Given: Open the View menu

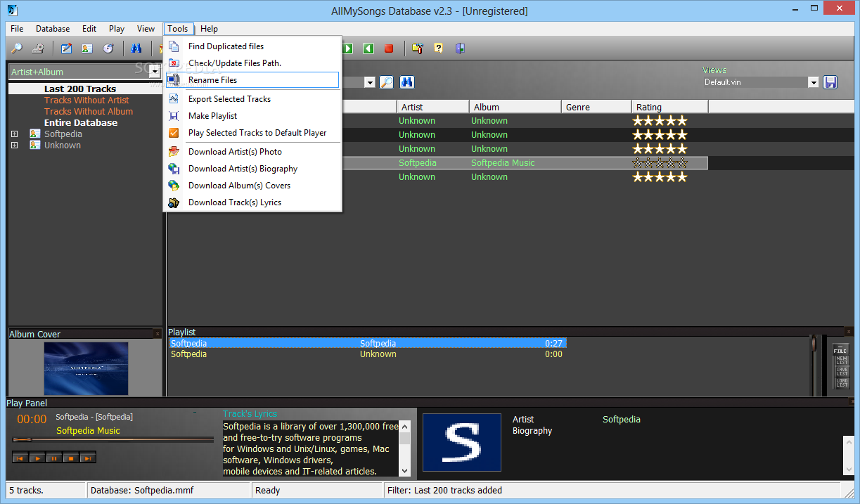Looking at the screenshot, I should pyautogui.click(x=146, y=29).
